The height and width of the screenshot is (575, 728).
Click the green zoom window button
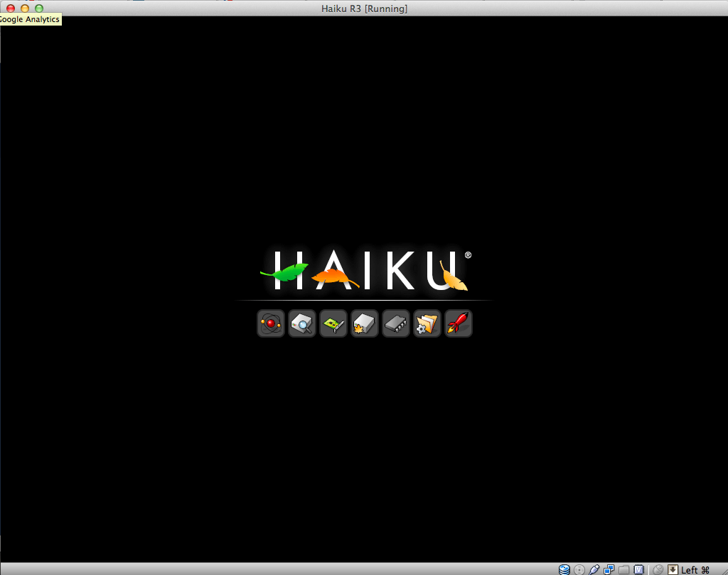click(39, 9)
